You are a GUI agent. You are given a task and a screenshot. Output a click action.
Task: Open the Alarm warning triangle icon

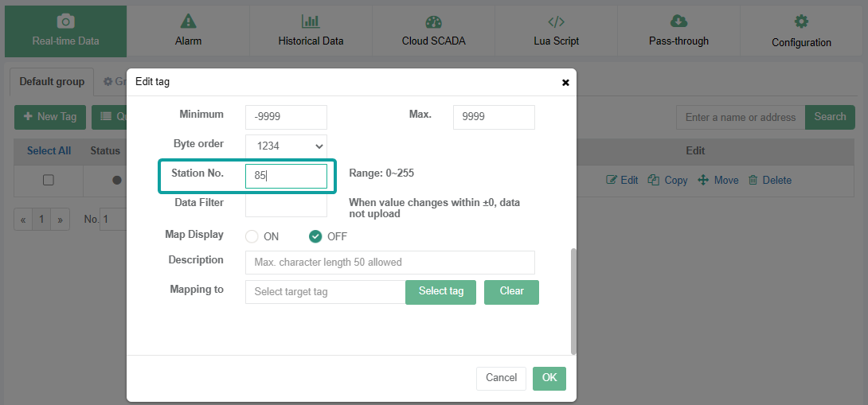(188, 21)
